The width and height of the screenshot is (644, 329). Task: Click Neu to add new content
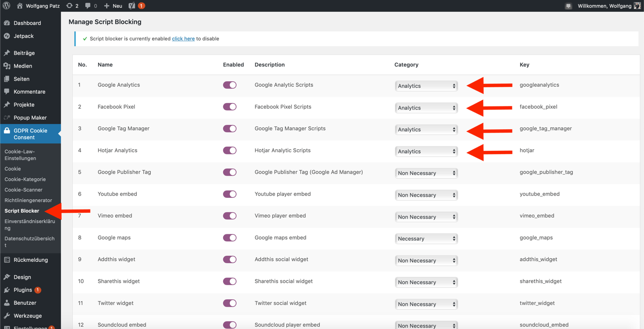(117, 6)
